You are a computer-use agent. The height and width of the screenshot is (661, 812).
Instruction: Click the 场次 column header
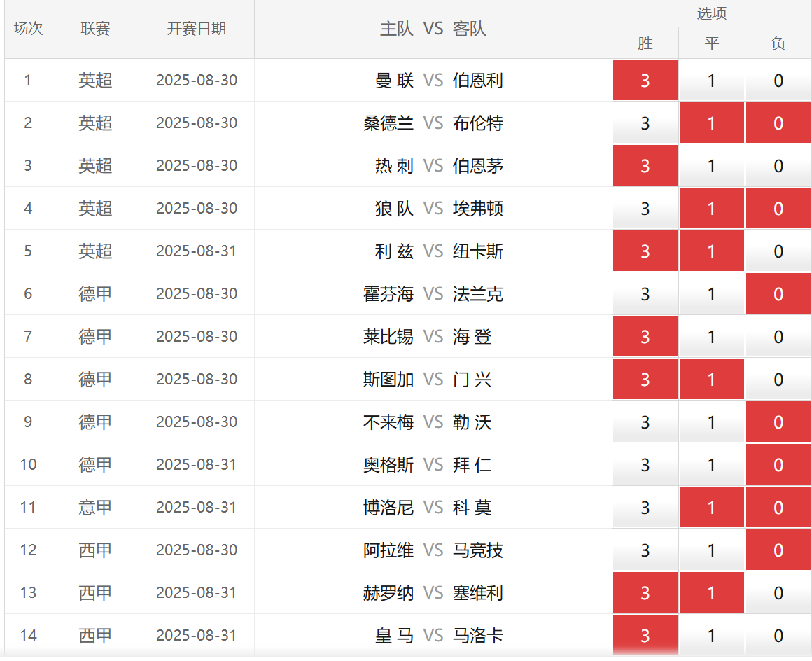tap(28, 29)
